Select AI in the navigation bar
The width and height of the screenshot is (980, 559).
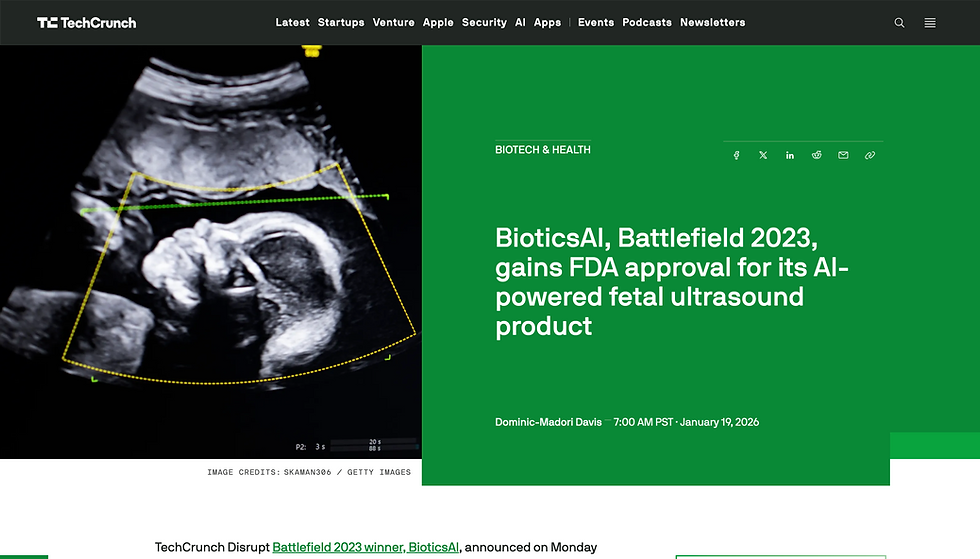tap(520, 23)
